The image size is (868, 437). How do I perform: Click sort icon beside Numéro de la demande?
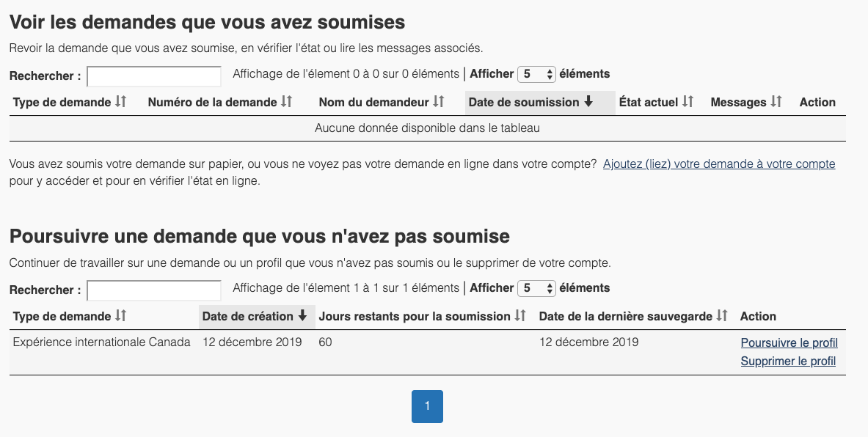287,102
